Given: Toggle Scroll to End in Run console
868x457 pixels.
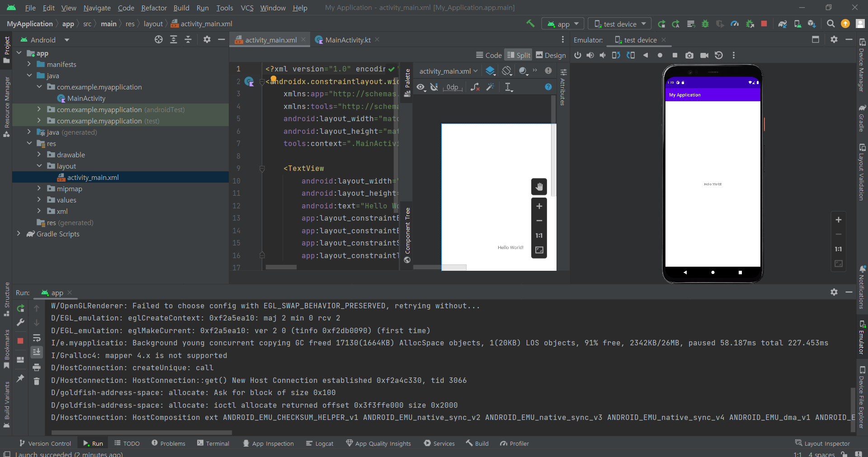Looking at the screenshot, I should pos(37,352).
